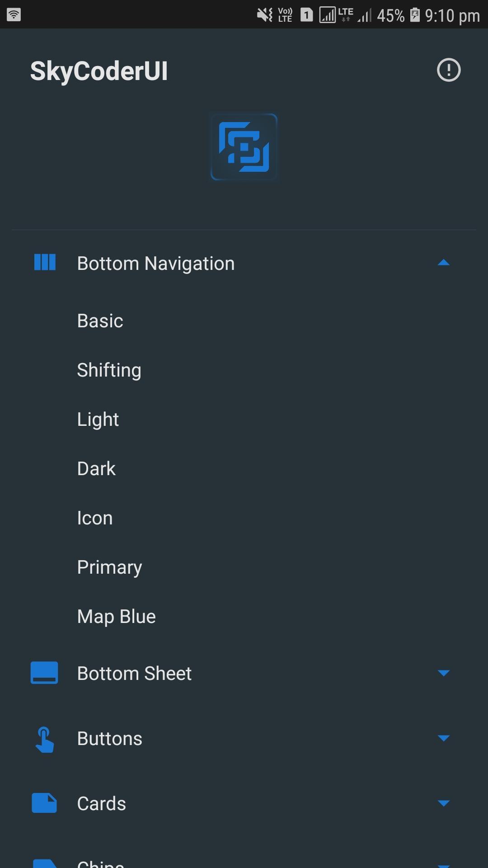The width and height of the screenshot is (488, 868).
Task: Tap the SkyCoderUI logo image
Action: click(244, 147)
